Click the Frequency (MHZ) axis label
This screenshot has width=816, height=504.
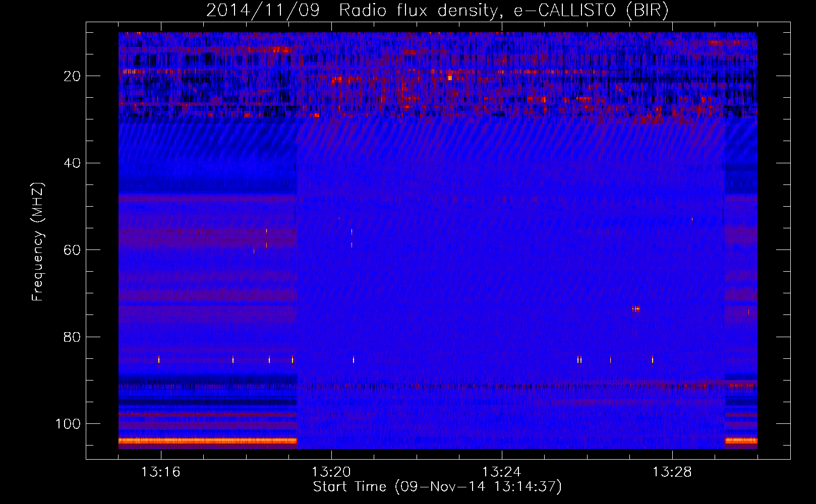point(38,242)
